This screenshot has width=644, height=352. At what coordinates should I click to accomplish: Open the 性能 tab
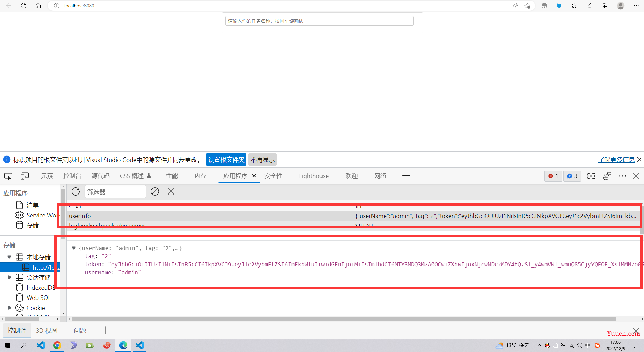[x=172, y=176]
